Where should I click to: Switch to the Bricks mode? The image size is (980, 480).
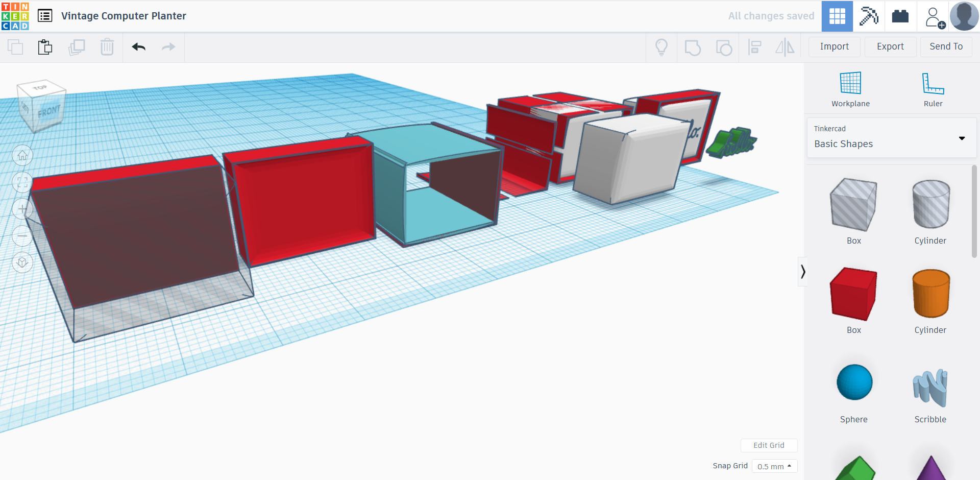900,16
